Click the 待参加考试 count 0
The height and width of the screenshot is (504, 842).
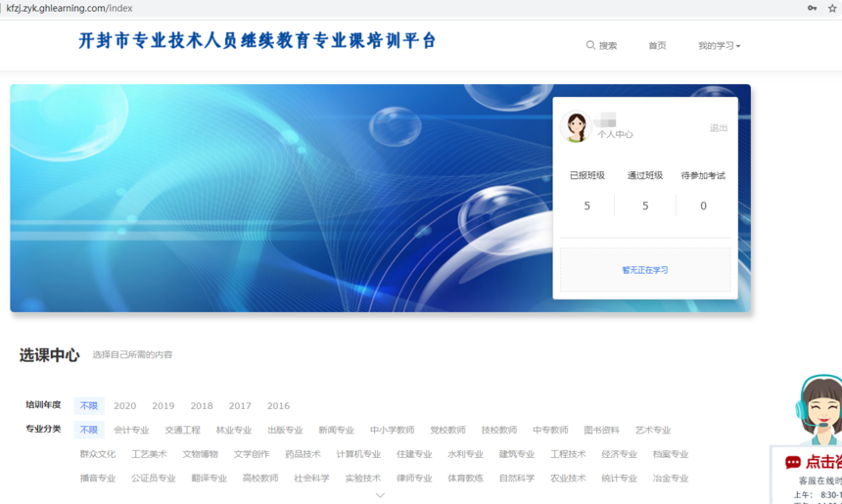click(x=703, y=206)
